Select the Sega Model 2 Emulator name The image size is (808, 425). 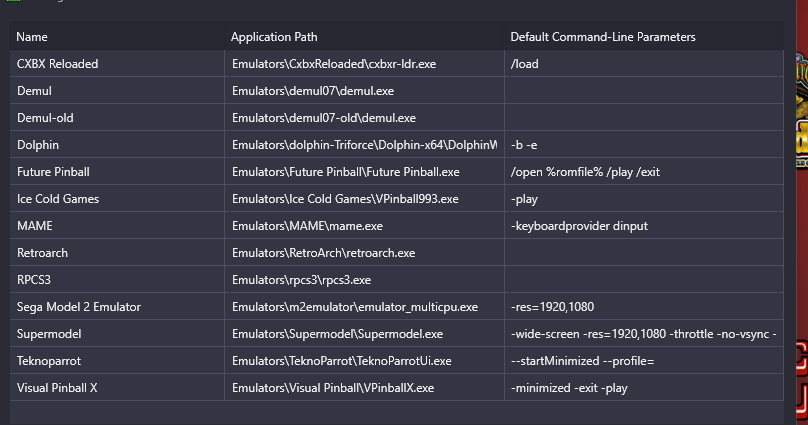point(79,307)
